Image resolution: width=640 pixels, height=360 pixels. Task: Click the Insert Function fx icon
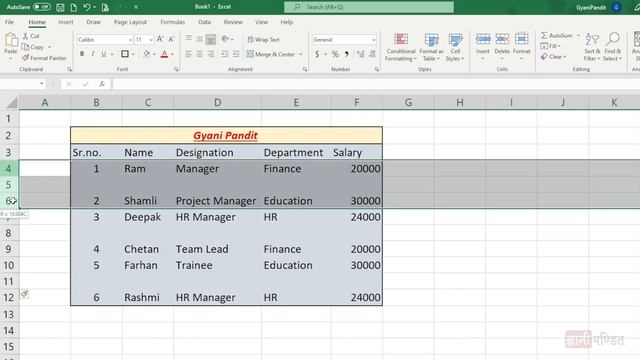102,84
